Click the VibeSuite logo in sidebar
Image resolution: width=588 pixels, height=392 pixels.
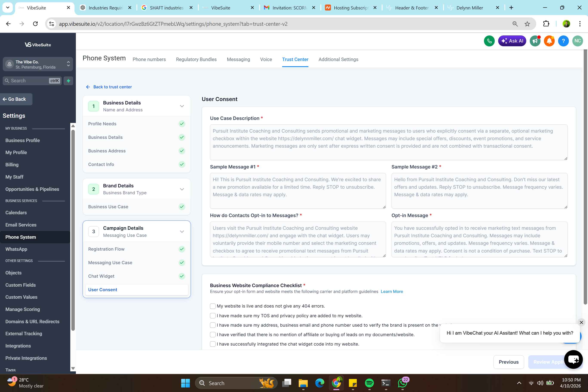38,45
